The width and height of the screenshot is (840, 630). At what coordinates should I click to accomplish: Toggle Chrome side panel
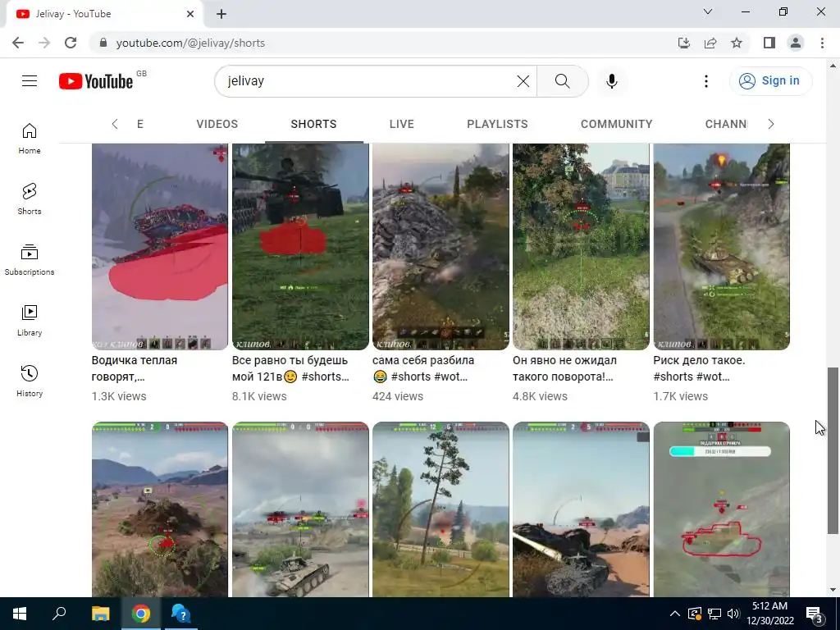click(x=769, y=43)
